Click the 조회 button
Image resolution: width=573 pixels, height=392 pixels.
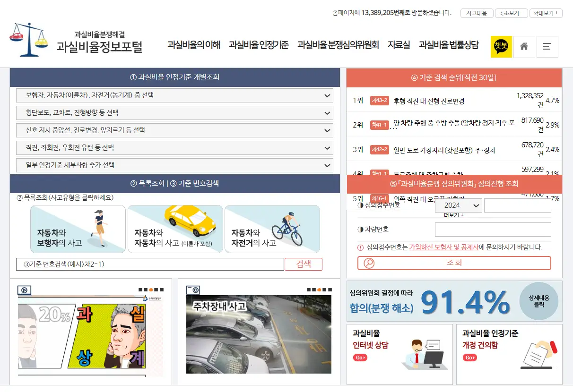pyautogui.click(x=454, y=263)
